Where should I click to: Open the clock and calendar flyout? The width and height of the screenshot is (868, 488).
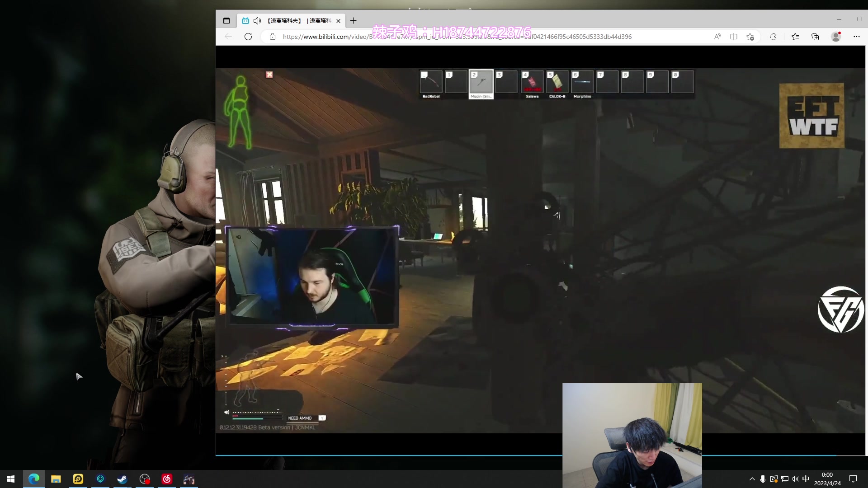click(x=827, y=479)
